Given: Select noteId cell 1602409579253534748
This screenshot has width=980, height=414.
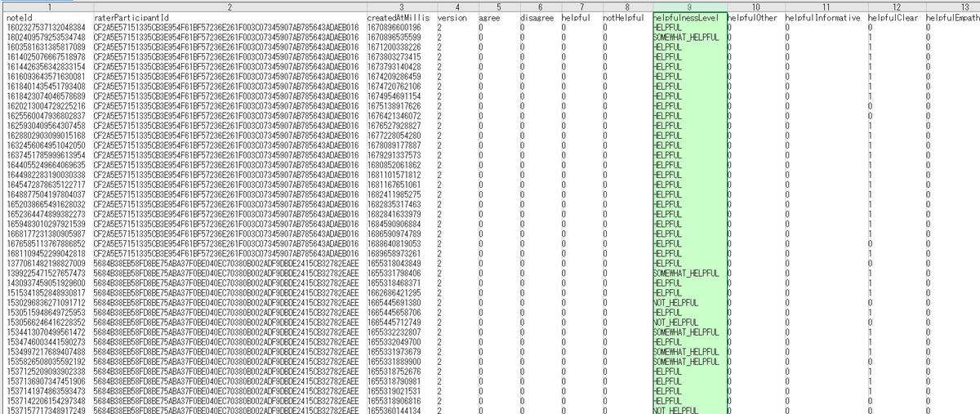Looking at the screenshot, I should (x=47, y=37).
